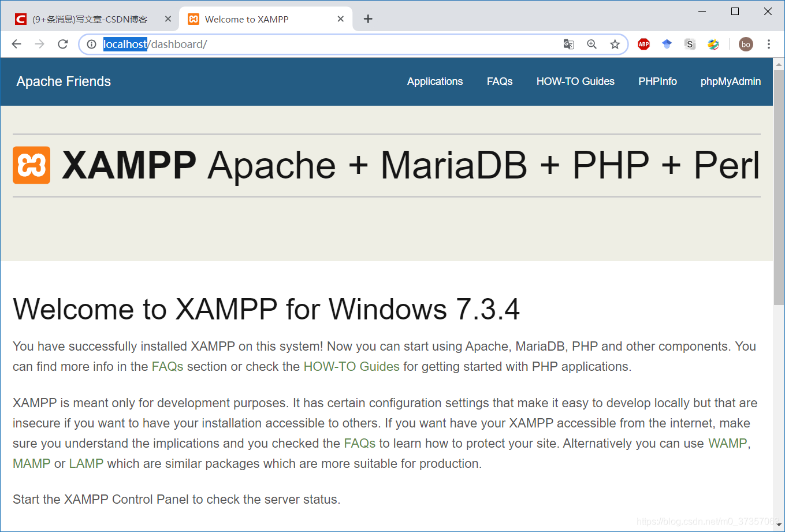
Task: Open the ABP Adblock Plus extension
Action: click(643, 44)
